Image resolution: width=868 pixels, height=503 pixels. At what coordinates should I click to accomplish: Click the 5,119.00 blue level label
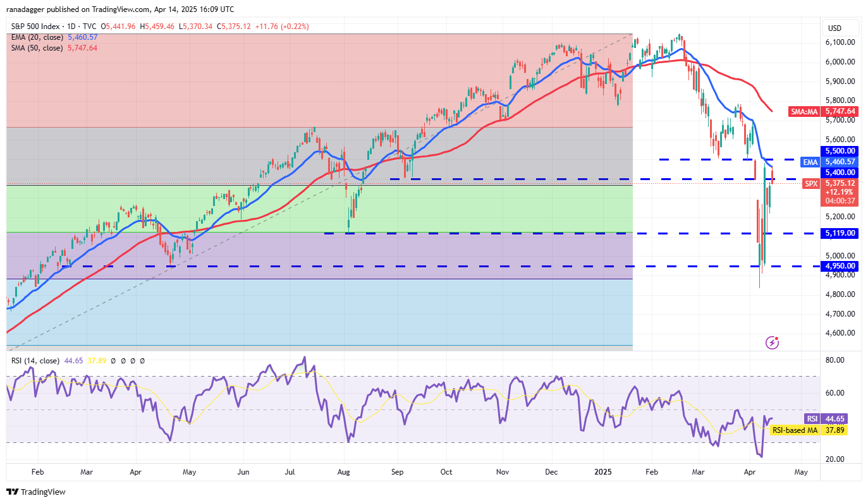click(x=839, y=233)
